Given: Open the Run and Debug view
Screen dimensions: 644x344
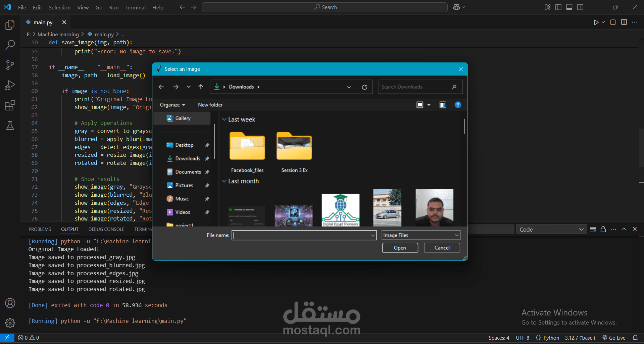Looking at the screenshot, I should pyautogui.click(x=10, y=85).
